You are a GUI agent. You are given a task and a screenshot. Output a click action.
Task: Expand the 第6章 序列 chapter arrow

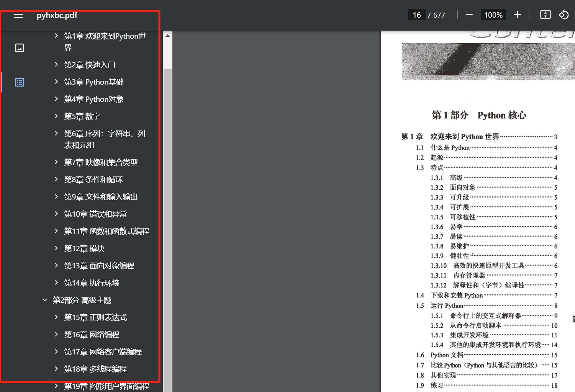56,134
